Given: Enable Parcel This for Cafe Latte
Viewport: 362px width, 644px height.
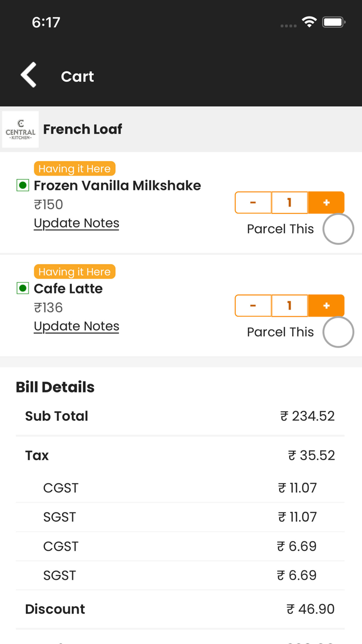Looking at the screenshot, I should coord(338,332).
